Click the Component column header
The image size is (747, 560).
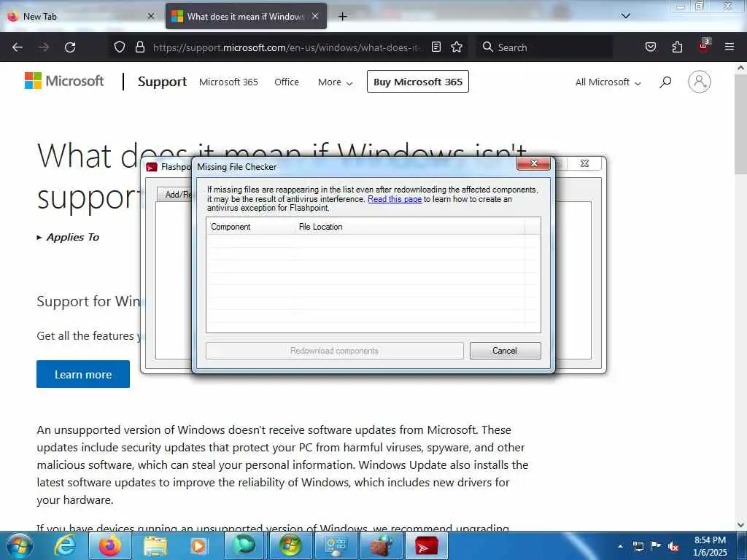(251, 227)
